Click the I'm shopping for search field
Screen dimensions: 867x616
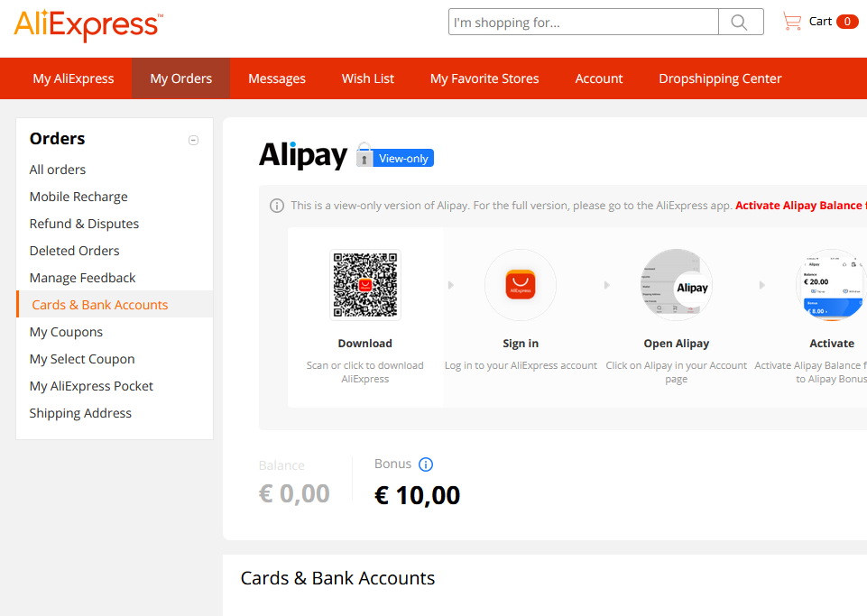[584, 23]
